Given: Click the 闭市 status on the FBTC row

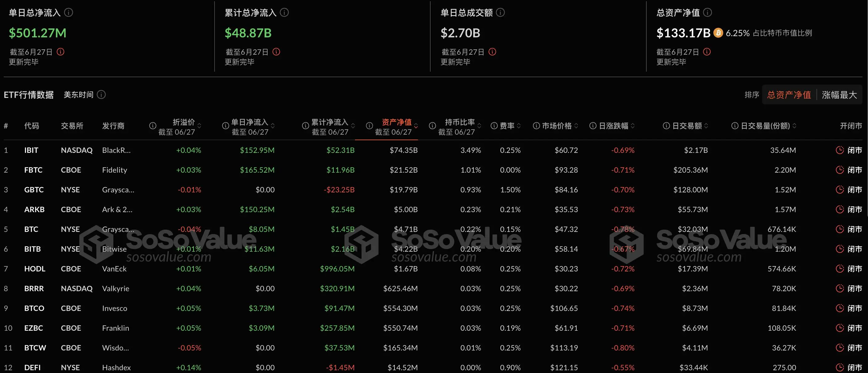Looking at the screenshot, I should 855,170.
